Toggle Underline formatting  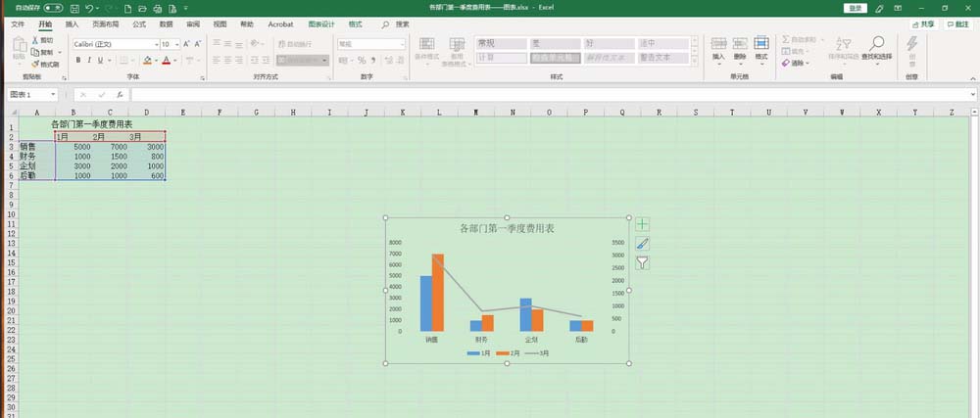coord(101,61)
